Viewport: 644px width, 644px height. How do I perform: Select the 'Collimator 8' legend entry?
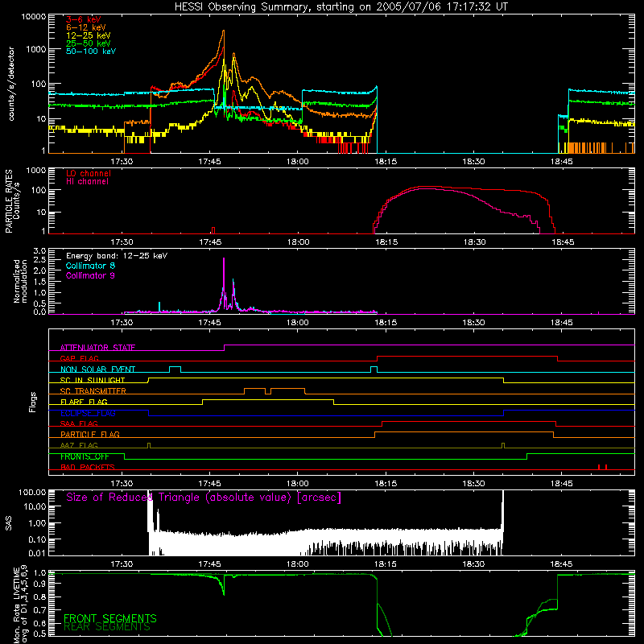tap(90, 266)
